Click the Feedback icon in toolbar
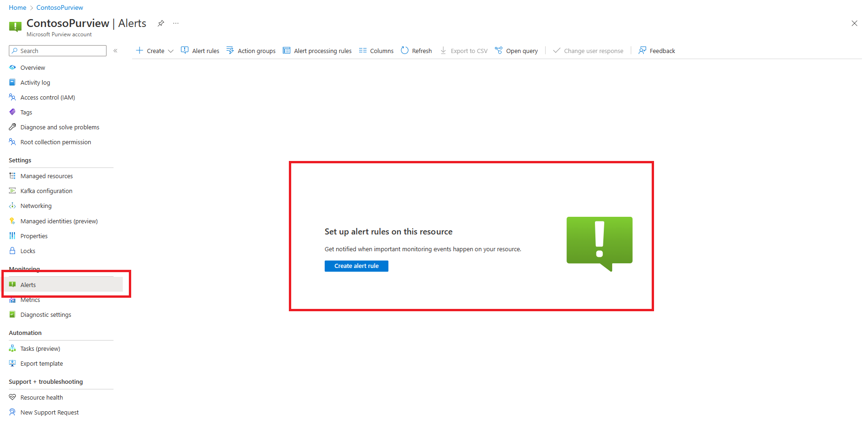The image size is (868, 428). click(x=642, y=50)
